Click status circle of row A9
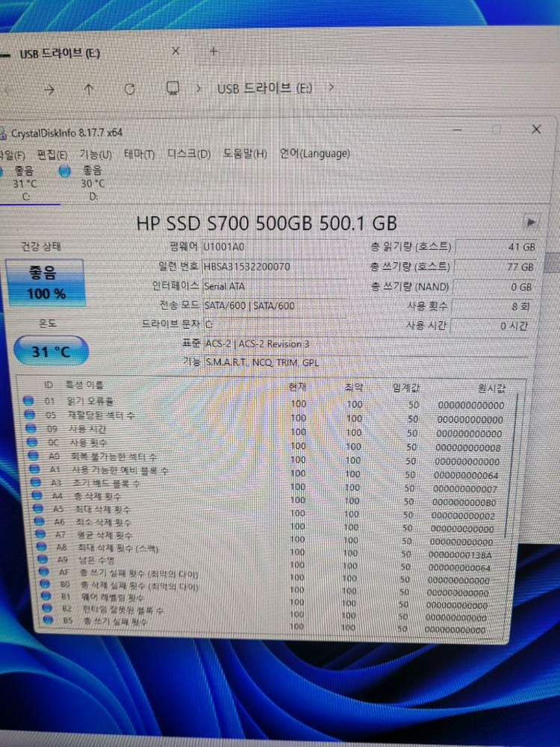 click(43, 559)
